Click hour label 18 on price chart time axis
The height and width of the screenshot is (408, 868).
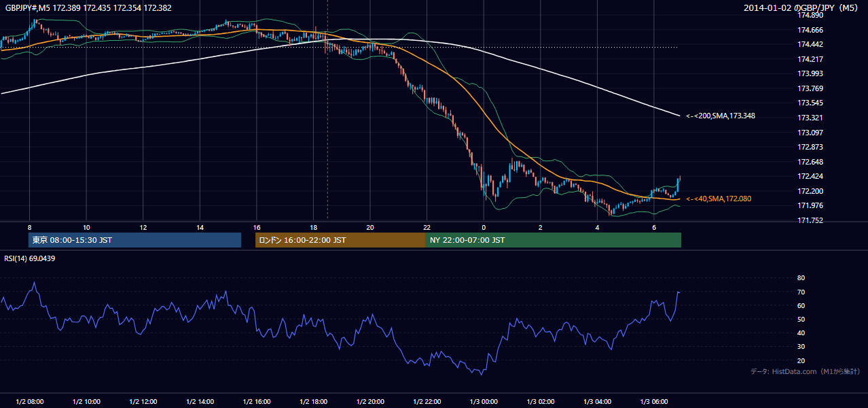click(313, 227)
